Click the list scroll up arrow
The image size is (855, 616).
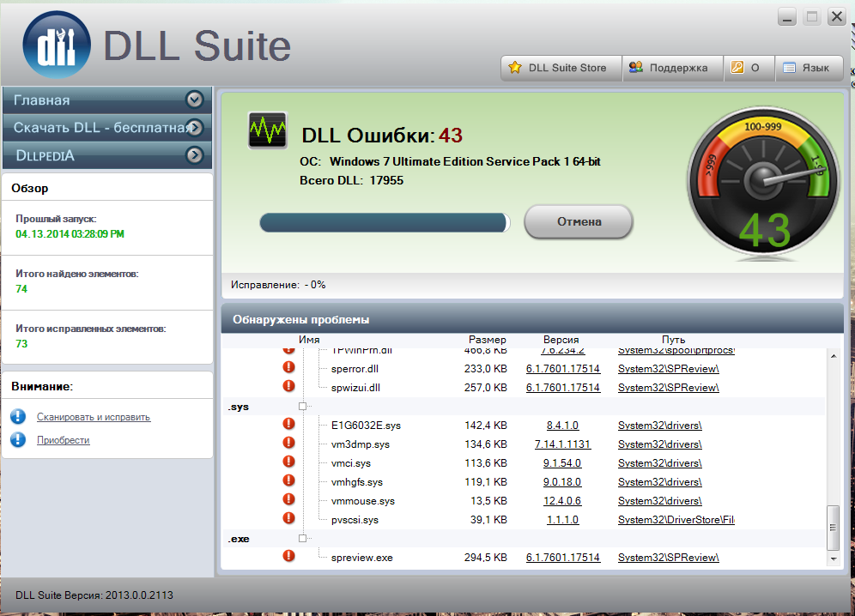click(x=834, y=356)
